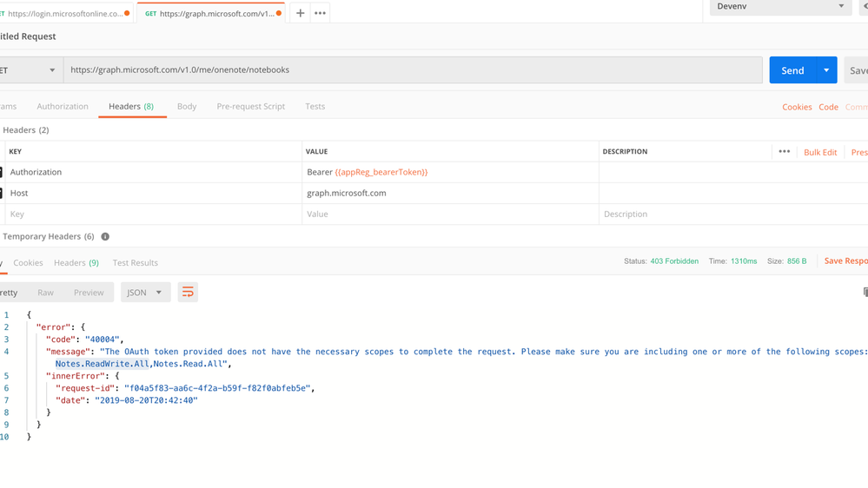Switch to the Body request tab
This screenshot has width=868, height=488.
pos(187,107)
